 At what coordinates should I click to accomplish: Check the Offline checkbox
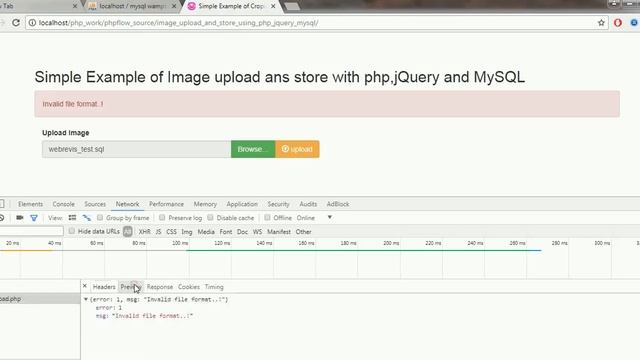[267, 218]
